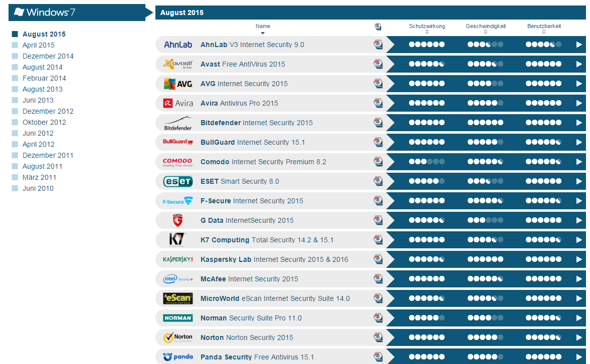Click certificate icon in Kaspersky Lab row
The width and height of the screenshot is (590, 364).
378,259
